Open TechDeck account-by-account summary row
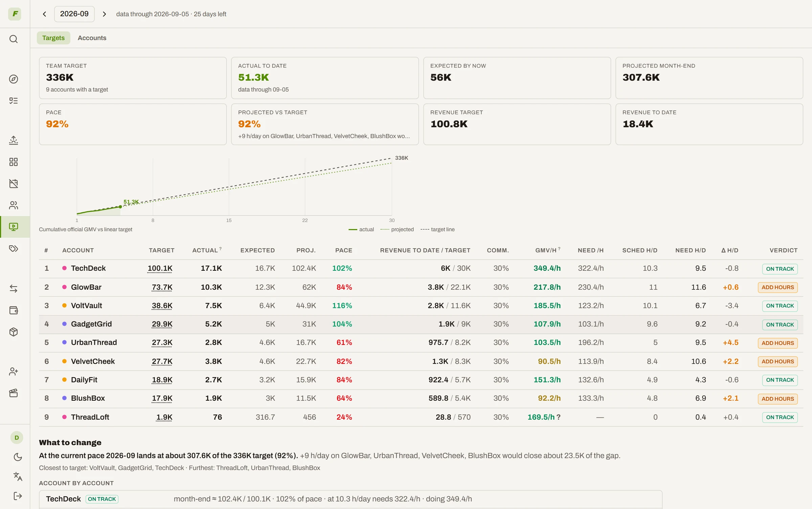The height and width of the screenshot is (509, 812). [351, 499]
